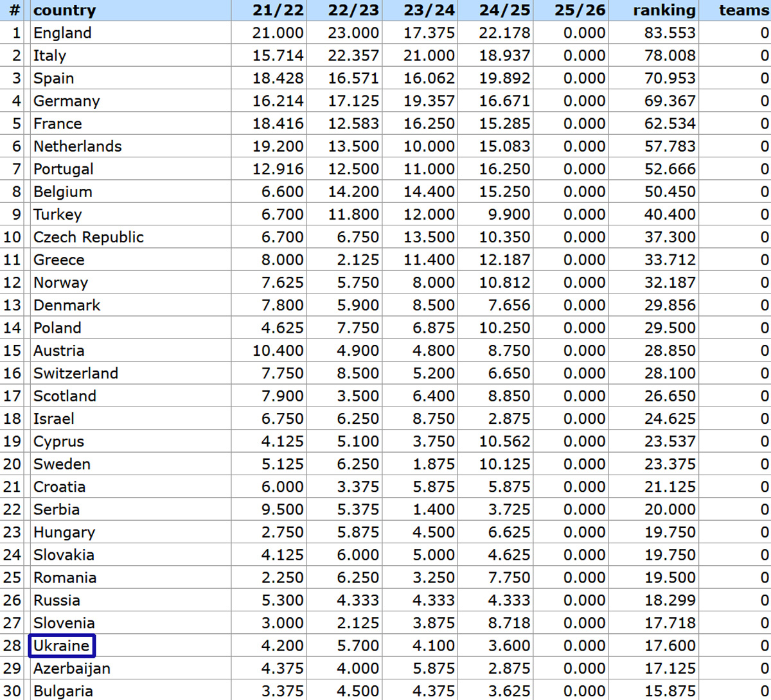Image resolution: width=771 pixels, height=700 pixels.
Task: Click the 'teams' column header
Action: tap(744, 10)
